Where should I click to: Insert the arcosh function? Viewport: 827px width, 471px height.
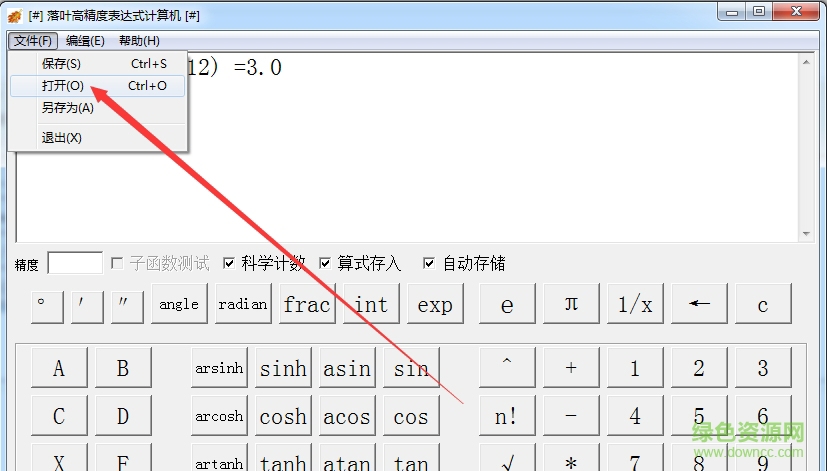[219, 416]
